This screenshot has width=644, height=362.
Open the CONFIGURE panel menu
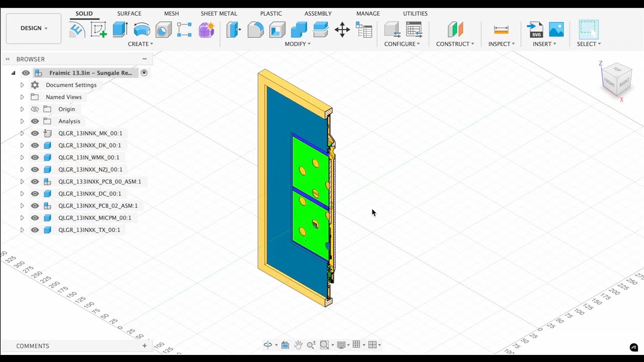click(402, 44)
